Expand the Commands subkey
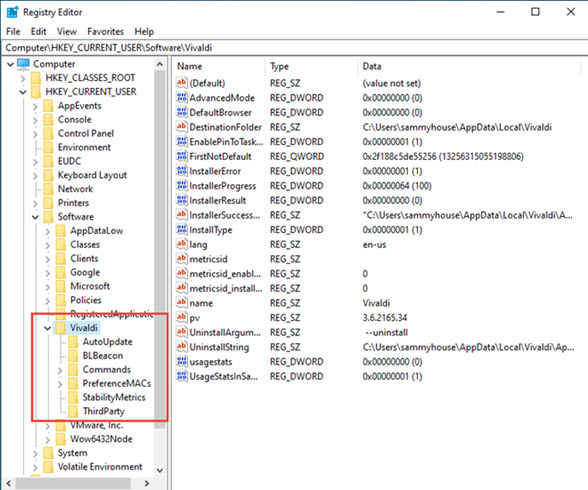 click(x=60, y=370)
